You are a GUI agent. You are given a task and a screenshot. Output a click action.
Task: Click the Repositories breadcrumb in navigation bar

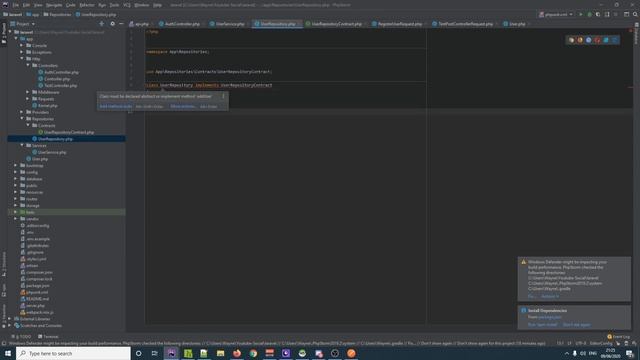click(x=60, y=15)
